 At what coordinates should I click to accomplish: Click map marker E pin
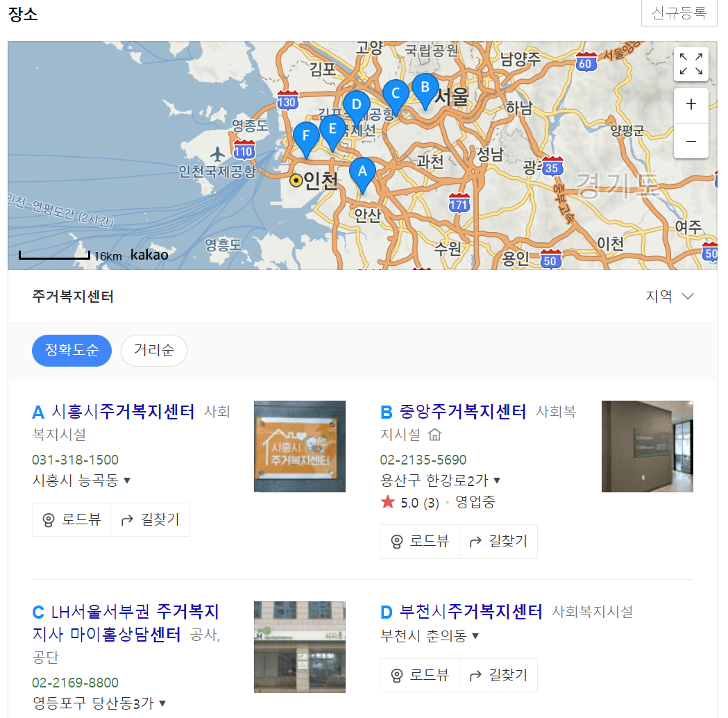tap(332, 133)
